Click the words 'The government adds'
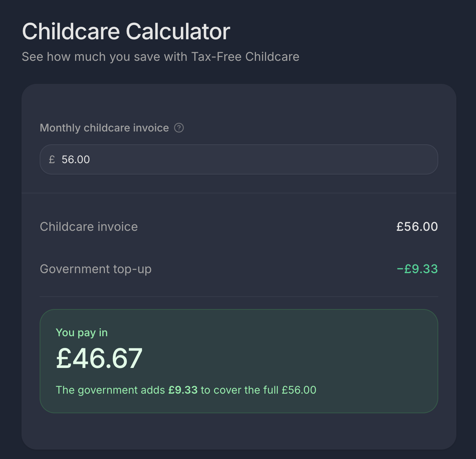The image size is (476, 459). [x=110, y=390]
